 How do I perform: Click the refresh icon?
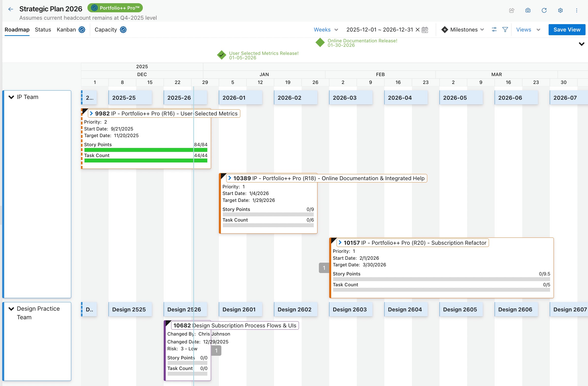pyautogui.click(x=544, y=10)
